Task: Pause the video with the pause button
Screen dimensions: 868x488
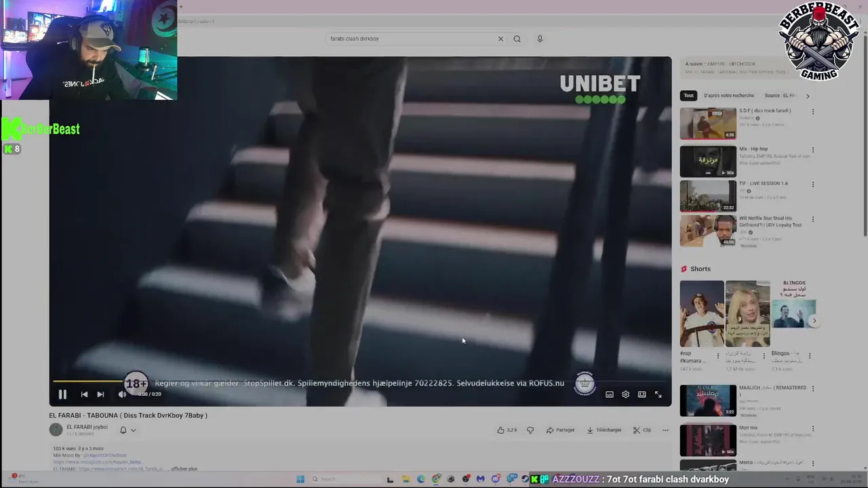Action: coord(62,394)
